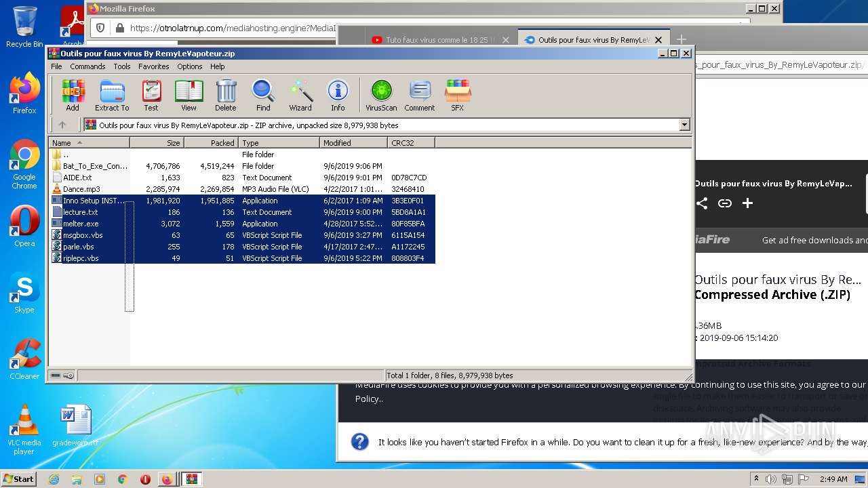The height and width of the screenshot is (488, 868).
Task: Open the Commands menu
Action: pyautogui.click(x=87, y=66)
